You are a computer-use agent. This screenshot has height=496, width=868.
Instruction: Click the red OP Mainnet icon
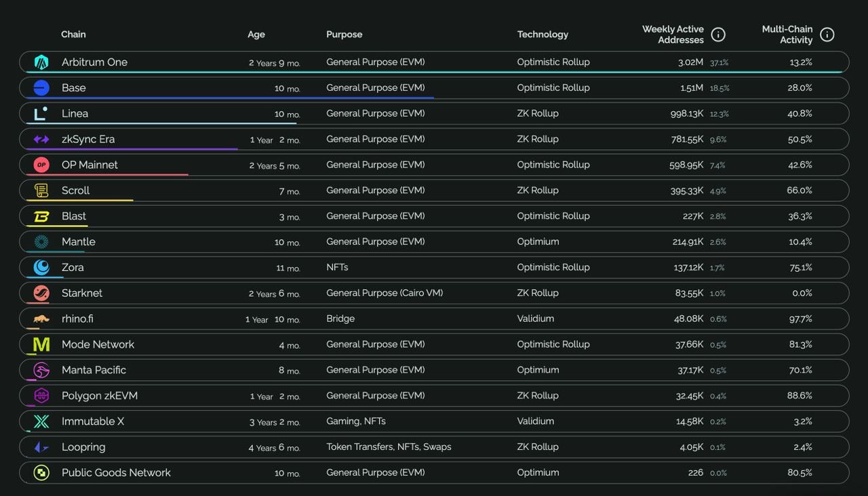click(x=41, y=165)
